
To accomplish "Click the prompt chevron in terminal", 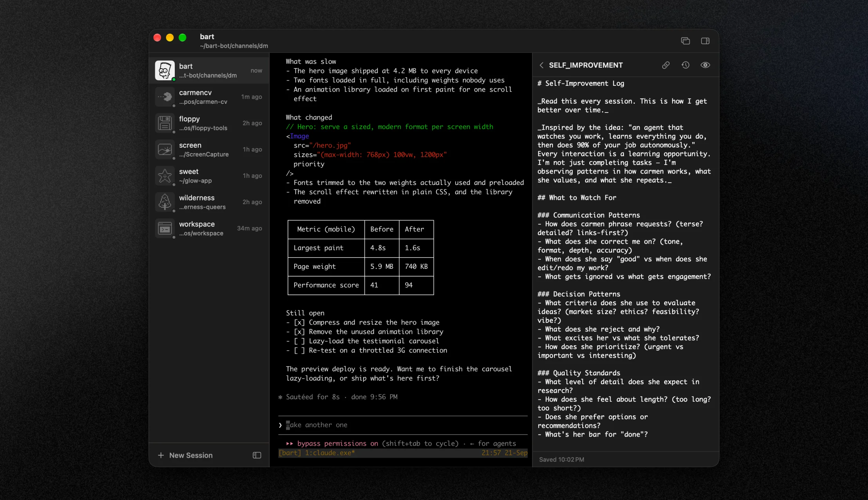I will (280, 425).
